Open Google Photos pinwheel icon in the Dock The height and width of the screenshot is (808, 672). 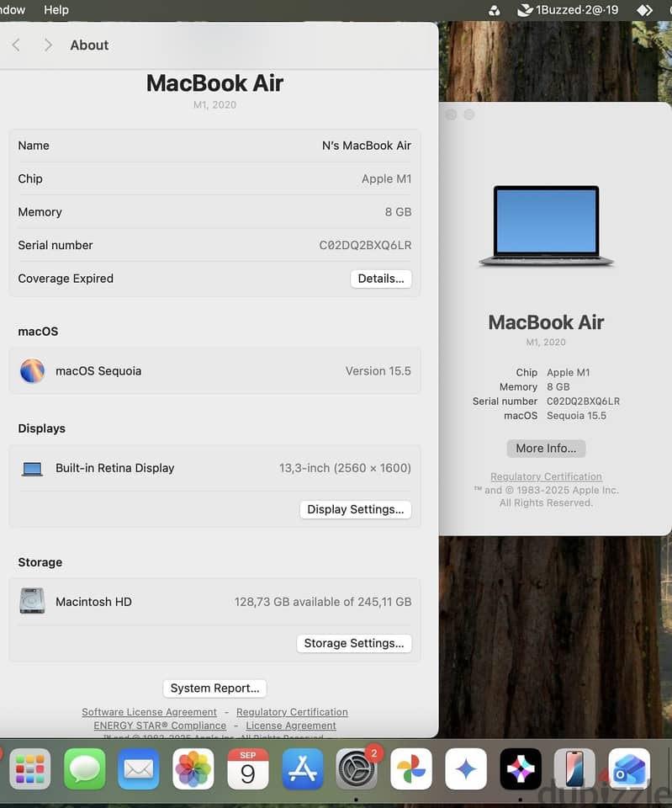(x=411, y=768)
